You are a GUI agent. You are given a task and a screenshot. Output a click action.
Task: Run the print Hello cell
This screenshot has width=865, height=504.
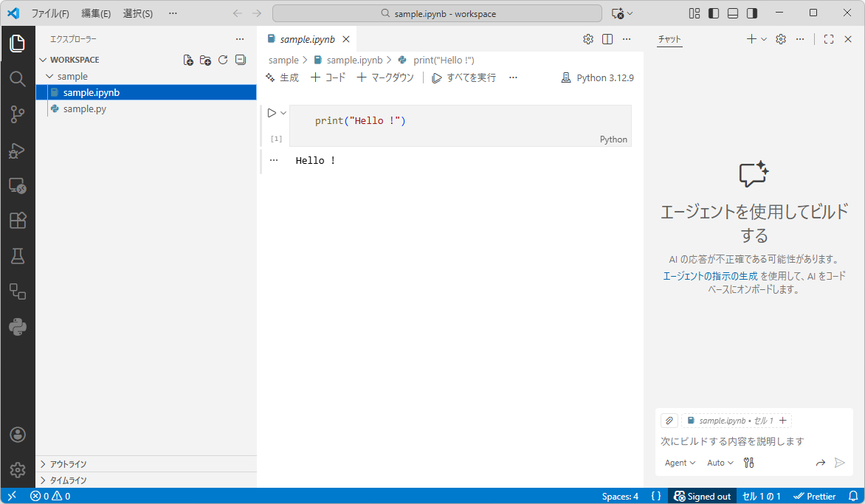pyautogui.click(x=272, y=113)
